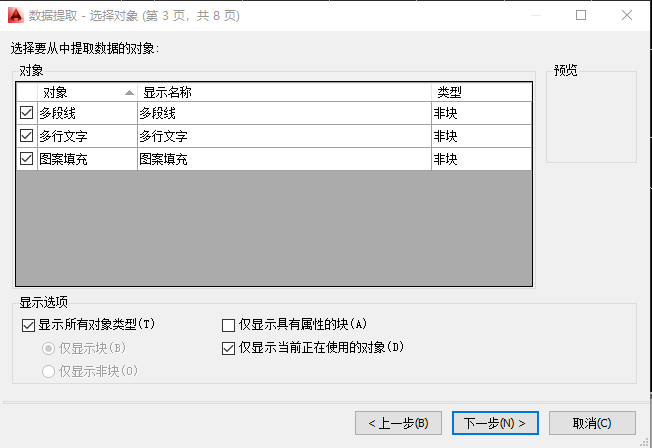
Task: Maximize the 数据提取 dialog window
Action: point(581,15)
